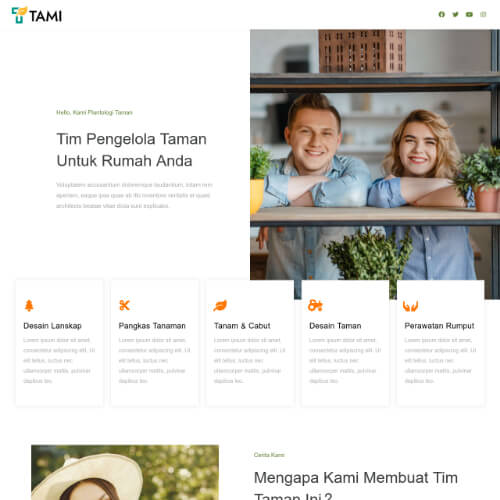Open the YouTube social icon
Screen dimensions: 500x500
point(469,14)
